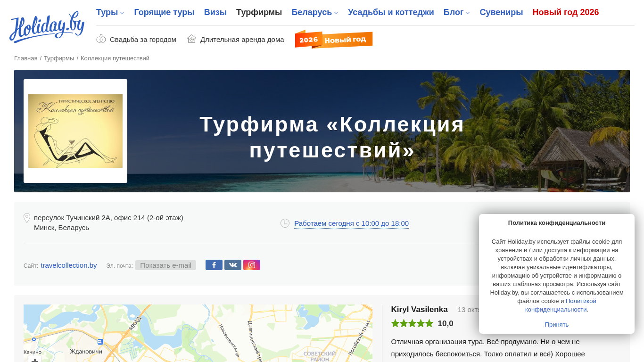Open the red Новый год 2026 menu item

(x=566, y=12)
